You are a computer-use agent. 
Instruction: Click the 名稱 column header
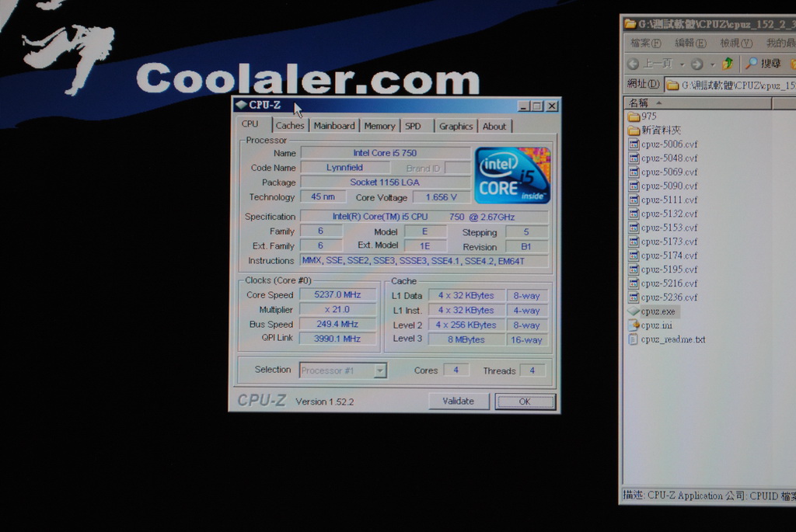tap(697, 103)
